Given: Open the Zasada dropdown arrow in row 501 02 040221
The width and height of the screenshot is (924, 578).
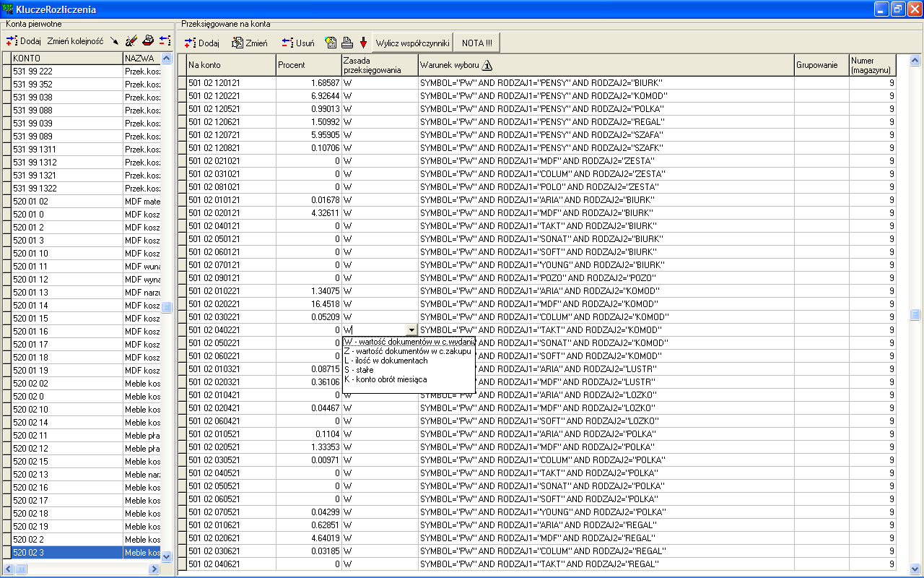Looking at the screenshot, I should (411, 329).
